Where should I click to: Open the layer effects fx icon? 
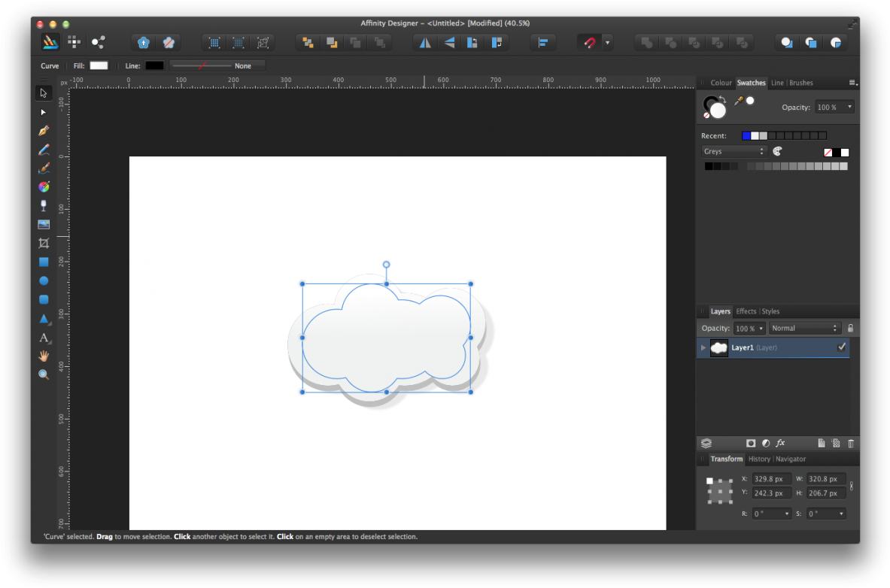click(x=780, y=443)
